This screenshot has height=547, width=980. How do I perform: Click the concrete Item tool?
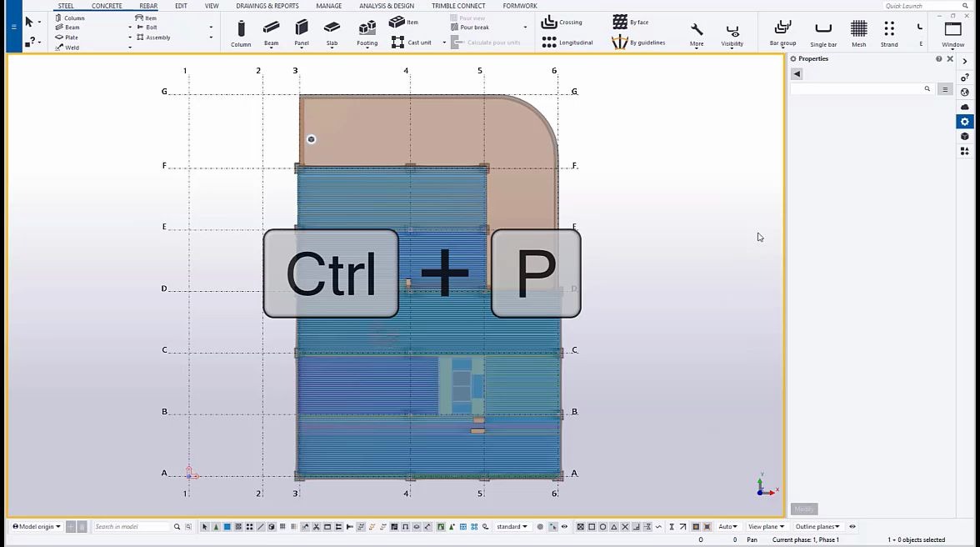pos(403,22)
